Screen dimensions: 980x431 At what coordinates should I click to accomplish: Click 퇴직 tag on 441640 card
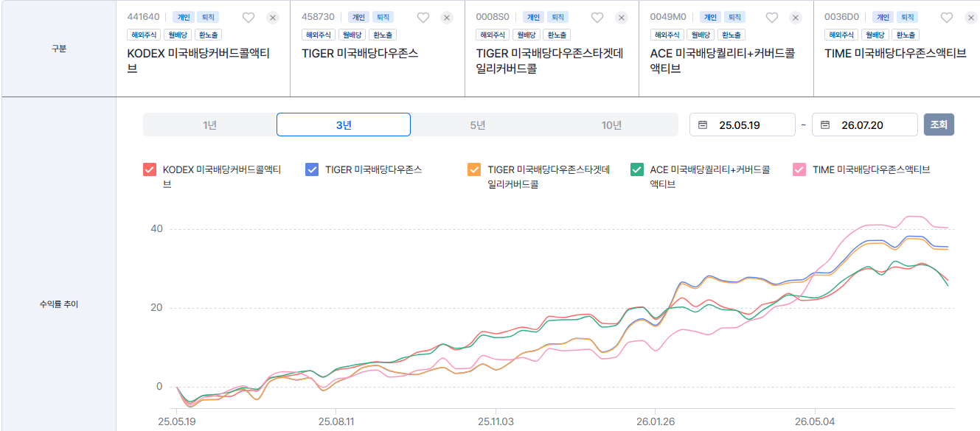[208, 17]
